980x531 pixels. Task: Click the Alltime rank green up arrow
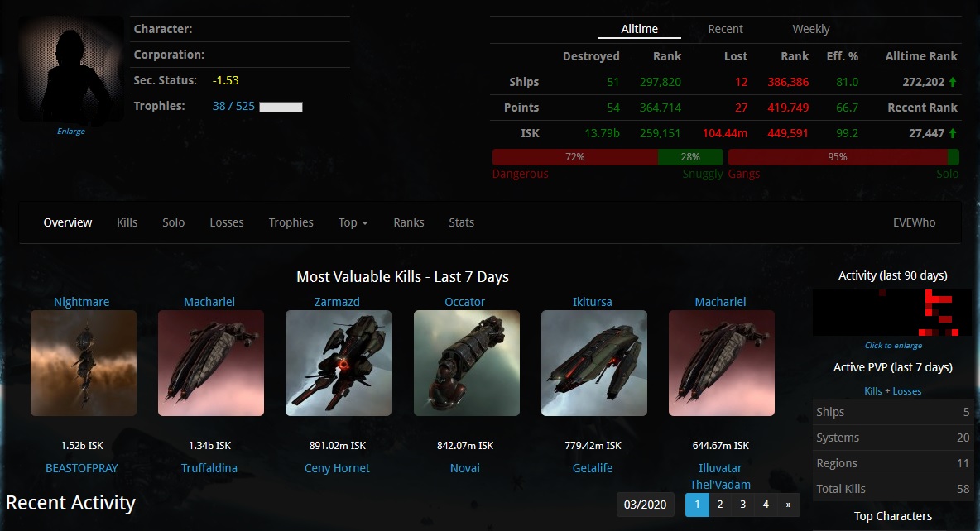point(953,82)
